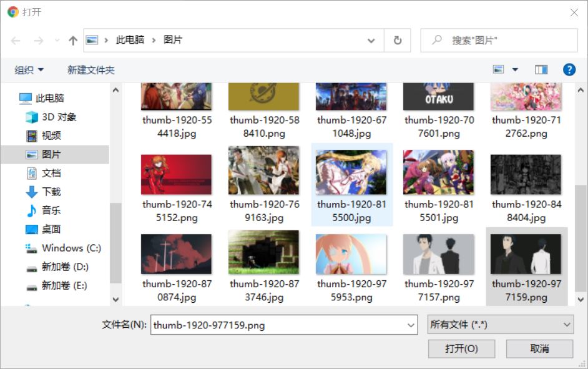Select file thumb-1920-977157.png
The image size is (588, 369).
439,267
